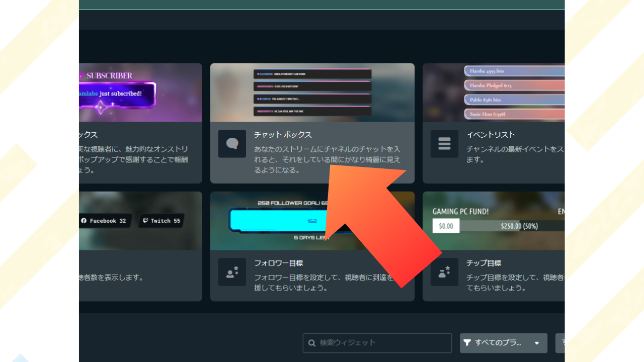Image resolution: width=644 pixels, height=362 pixels.
Task: Click the funnel filter icon
Action: click(x=467, y=343)
